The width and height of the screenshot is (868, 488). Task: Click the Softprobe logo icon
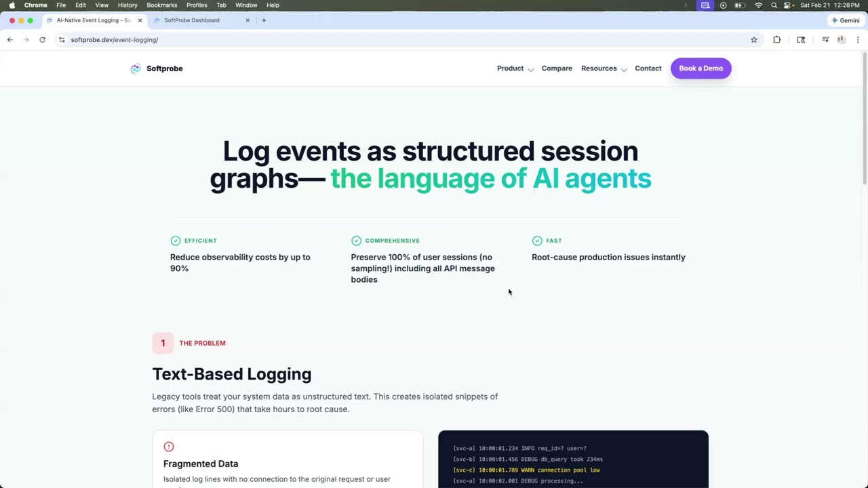coord(136,68)
